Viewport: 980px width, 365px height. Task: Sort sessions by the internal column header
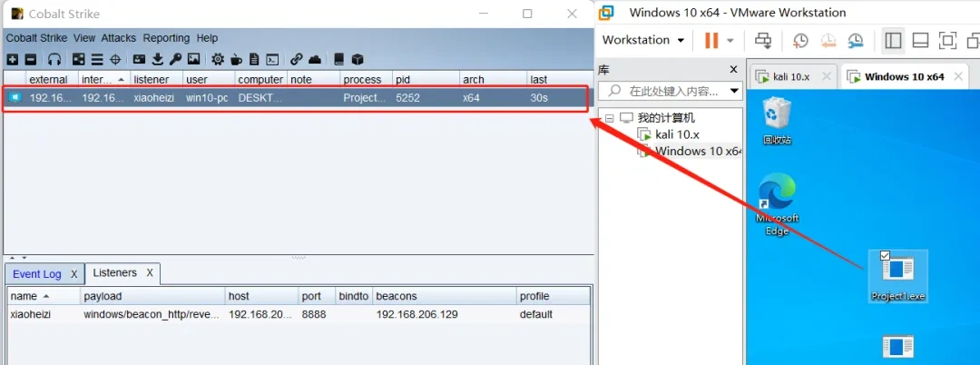coord(103,79)
